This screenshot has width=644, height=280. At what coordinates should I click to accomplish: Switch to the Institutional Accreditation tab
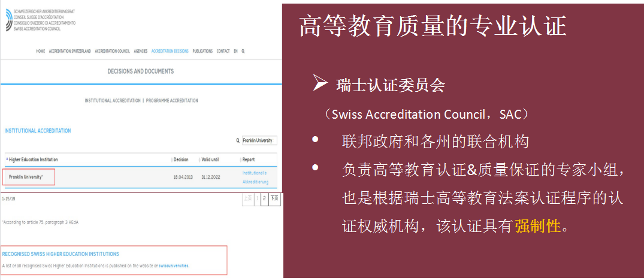(x=113, y=101)
